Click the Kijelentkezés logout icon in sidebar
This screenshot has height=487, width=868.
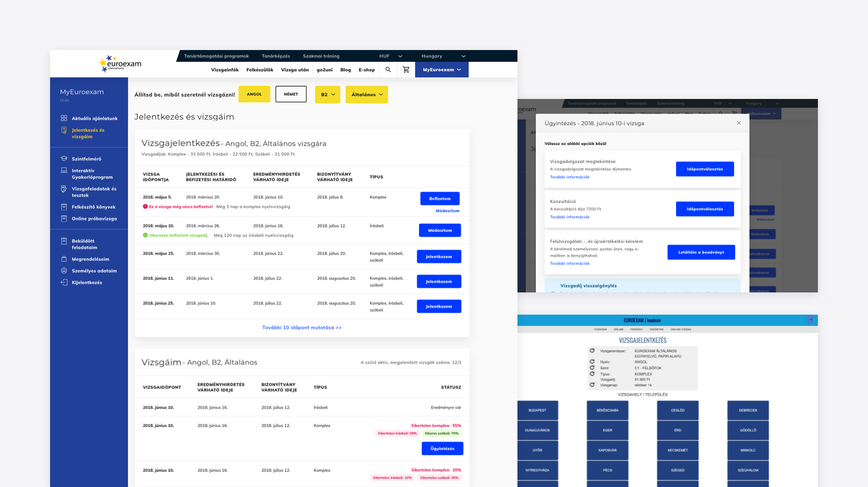pos(64,282)
